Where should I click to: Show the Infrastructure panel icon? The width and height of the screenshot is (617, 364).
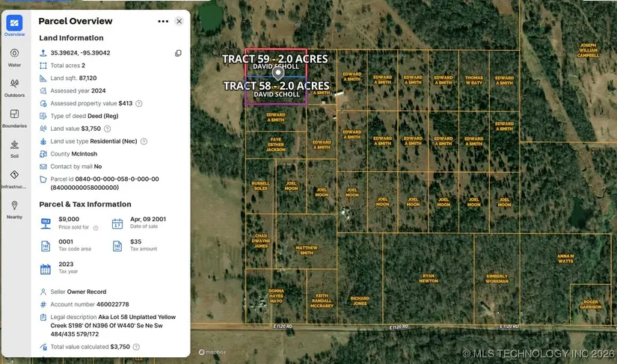14,178
